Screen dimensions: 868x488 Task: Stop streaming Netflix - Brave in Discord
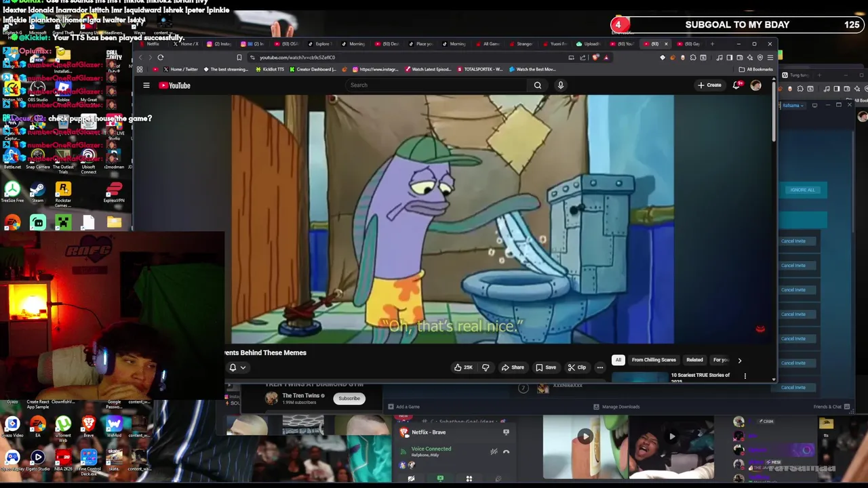click(x=506, y=432)
